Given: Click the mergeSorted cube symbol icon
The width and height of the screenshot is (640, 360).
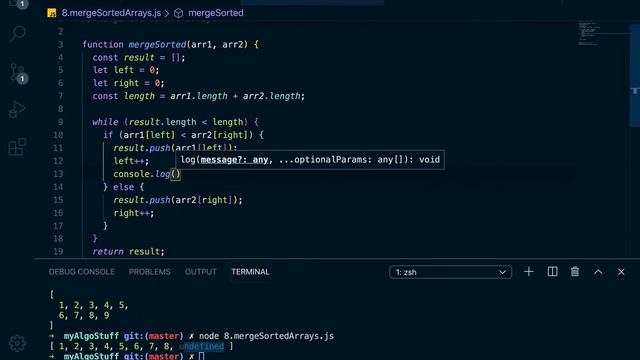Looking at the screenshot, I should [x=178, y=13].
